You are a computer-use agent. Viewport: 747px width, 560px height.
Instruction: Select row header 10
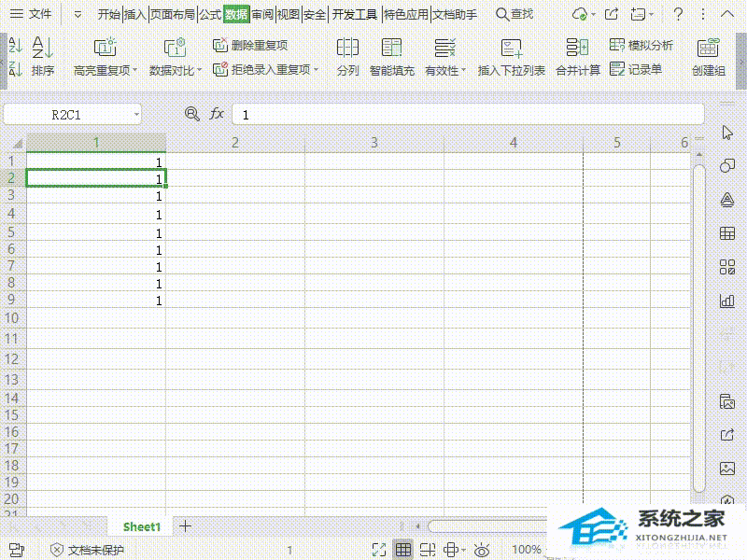click(12, 318)
